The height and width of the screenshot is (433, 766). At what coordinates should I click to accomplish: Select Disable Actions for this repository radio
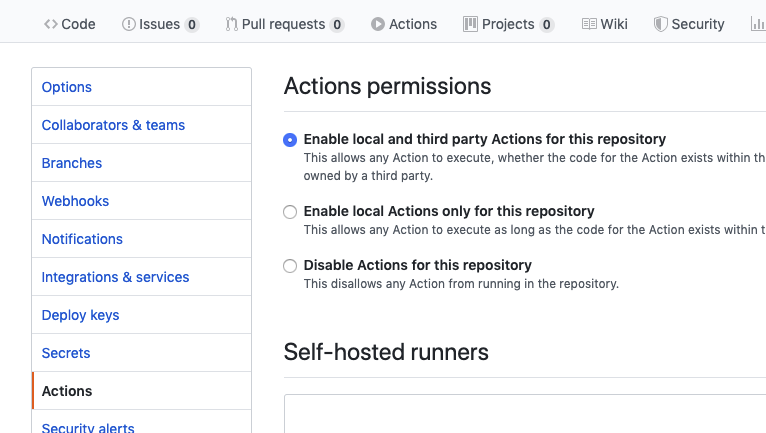click(x=290, y=266)
